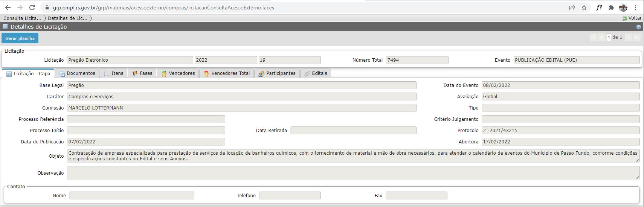Select the Fases tab
This screenshot has height=207, width=644.
[x=142, y=73]
